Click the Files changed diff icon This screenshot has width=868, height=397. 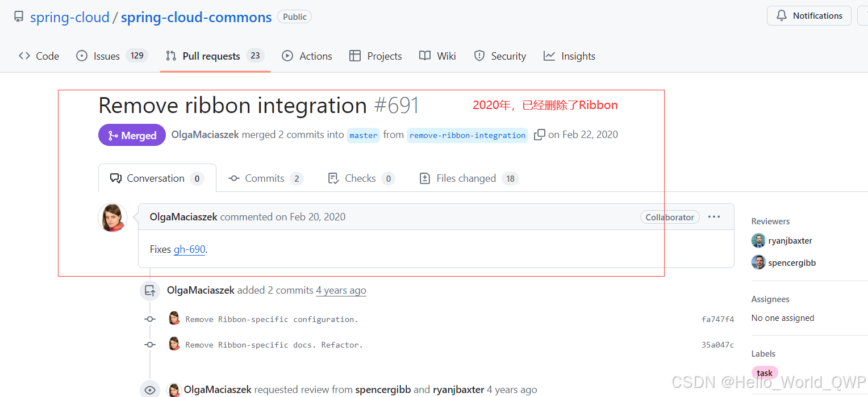click(425, 178)
